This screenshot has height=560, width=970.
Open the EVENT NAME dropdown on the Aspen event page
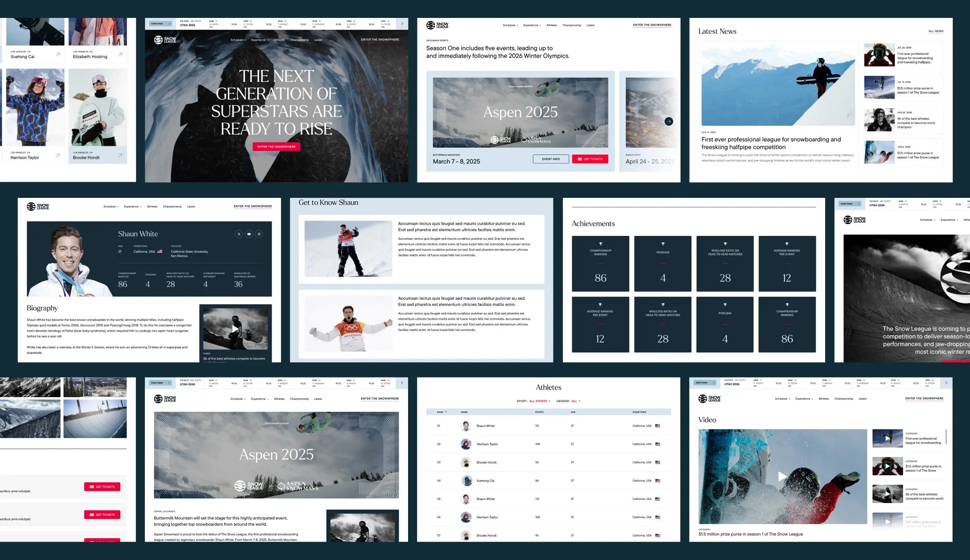160,383
